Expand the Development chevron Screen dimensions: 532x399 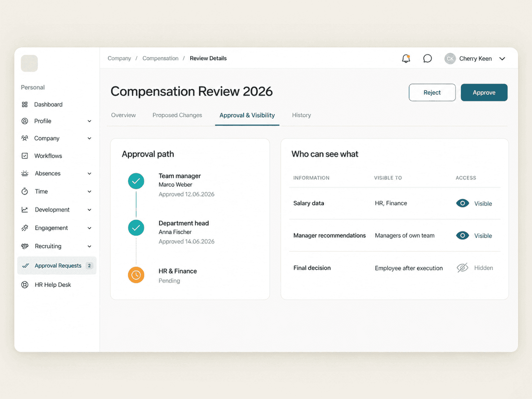pyautogui.click(x=89, y=210)
